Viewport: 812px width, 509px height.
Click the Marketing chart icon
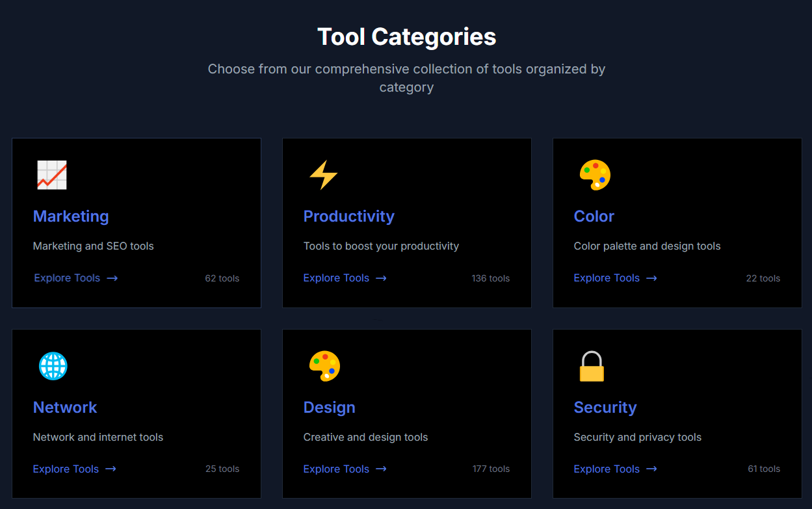52,174
